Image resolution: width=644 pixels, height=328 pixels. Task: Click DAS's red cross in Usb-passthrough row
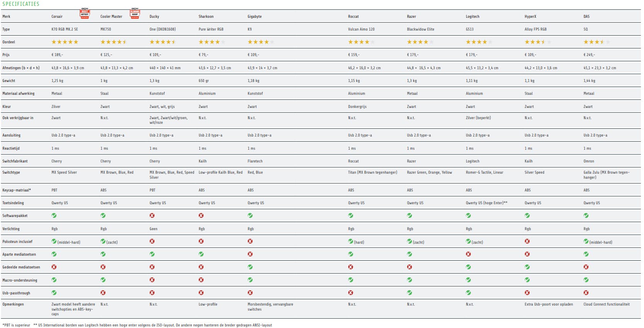tap(586, 293)
